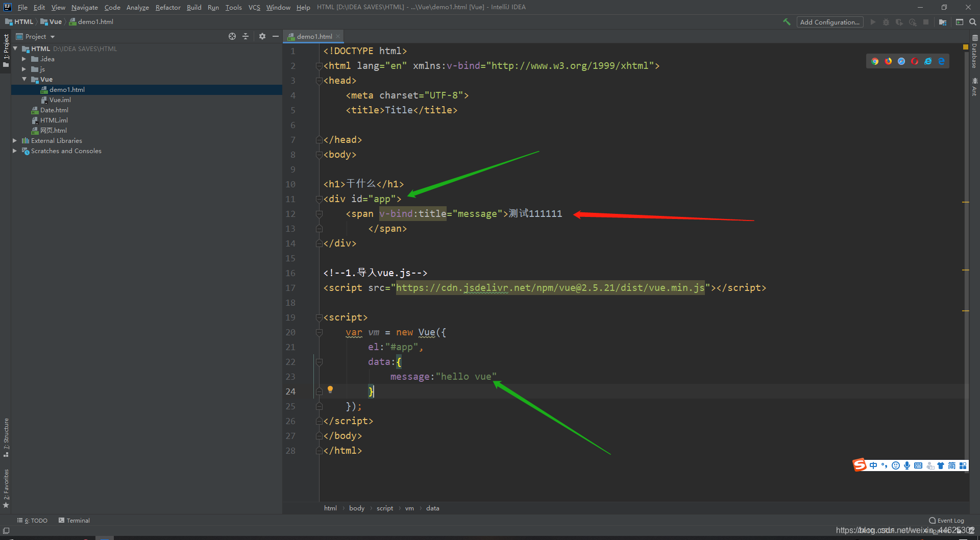Click the Sogou voice microphone icon
The width and height of the screenshot is (980, 540).
point(907,465)
